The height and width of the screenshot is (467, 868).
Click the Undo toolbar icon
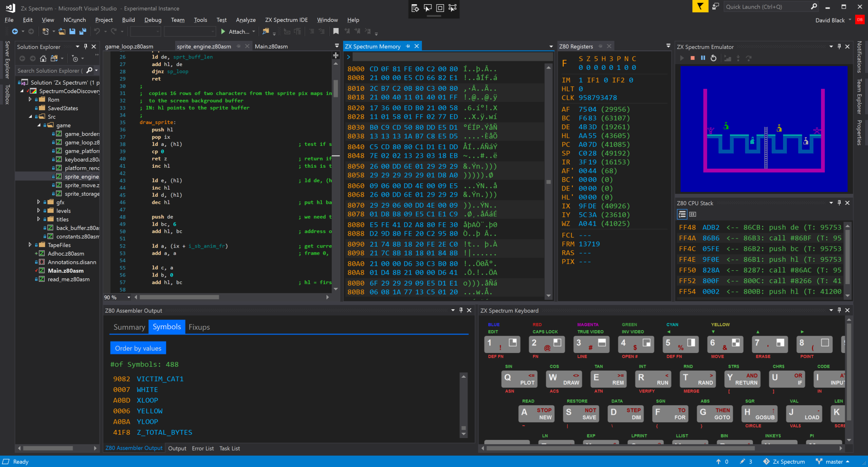click(x=97, y=31)
